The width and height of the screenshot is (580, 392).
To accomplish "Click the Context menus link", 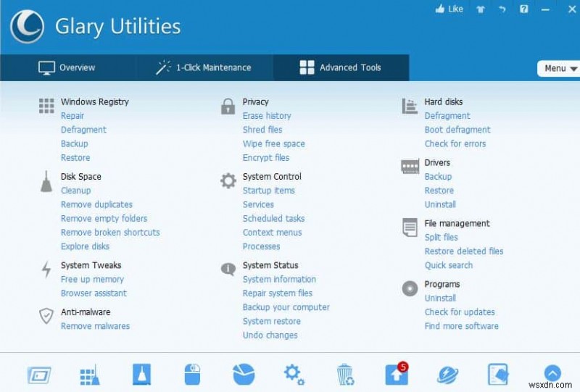I will click(x=273, y=233).
